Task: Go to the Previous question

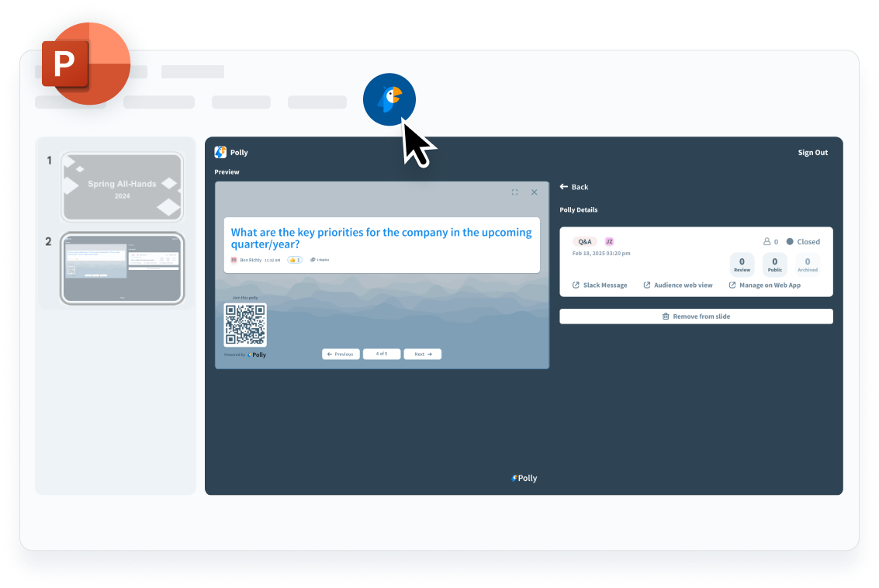Action: point(341,354)
